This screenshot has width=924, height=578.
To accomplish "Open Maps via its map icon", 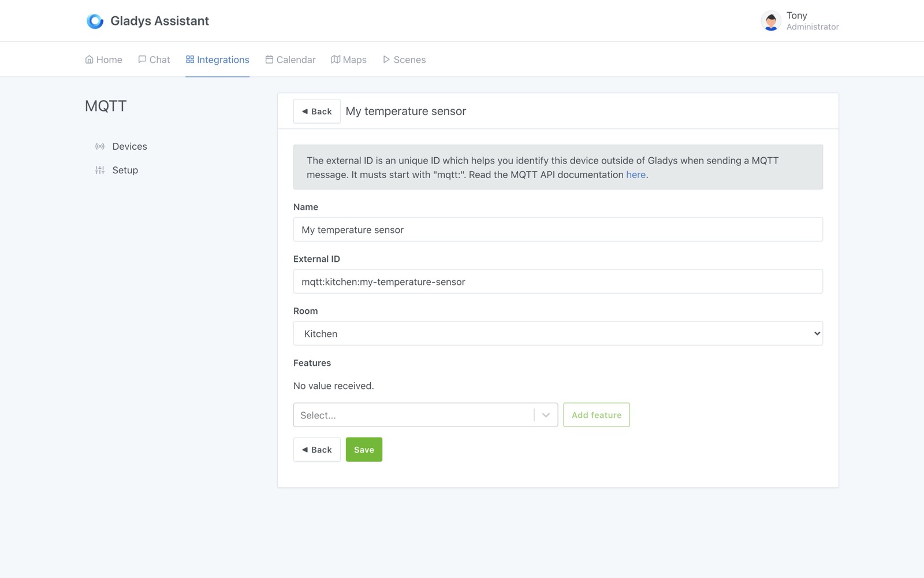I will (x=336, y=58).
